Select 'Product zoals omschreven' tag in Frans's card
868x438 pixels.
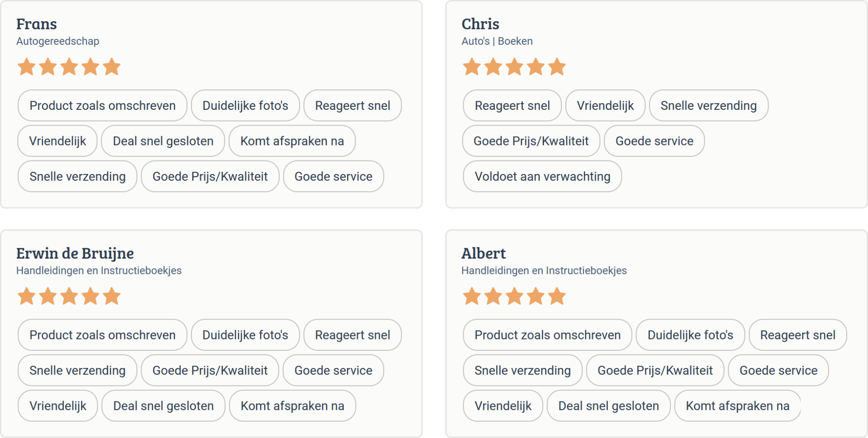click(102, 106)
